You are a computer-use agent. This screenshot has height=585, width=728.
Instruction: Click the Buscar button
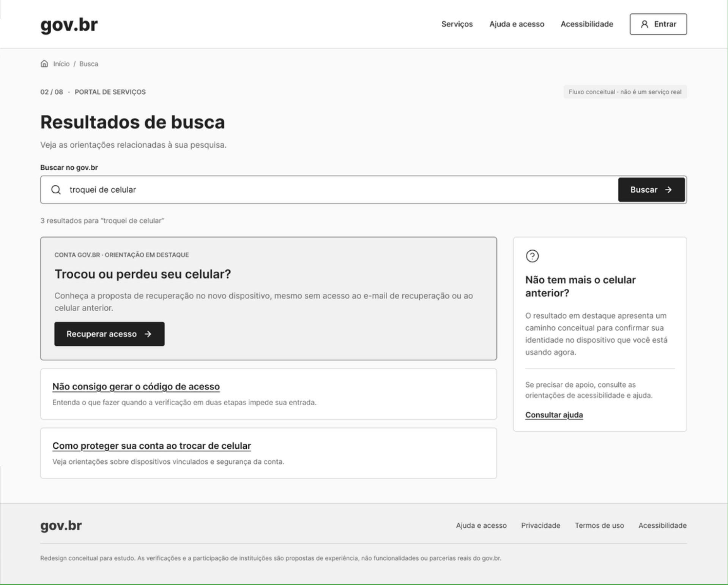point(651,190)
